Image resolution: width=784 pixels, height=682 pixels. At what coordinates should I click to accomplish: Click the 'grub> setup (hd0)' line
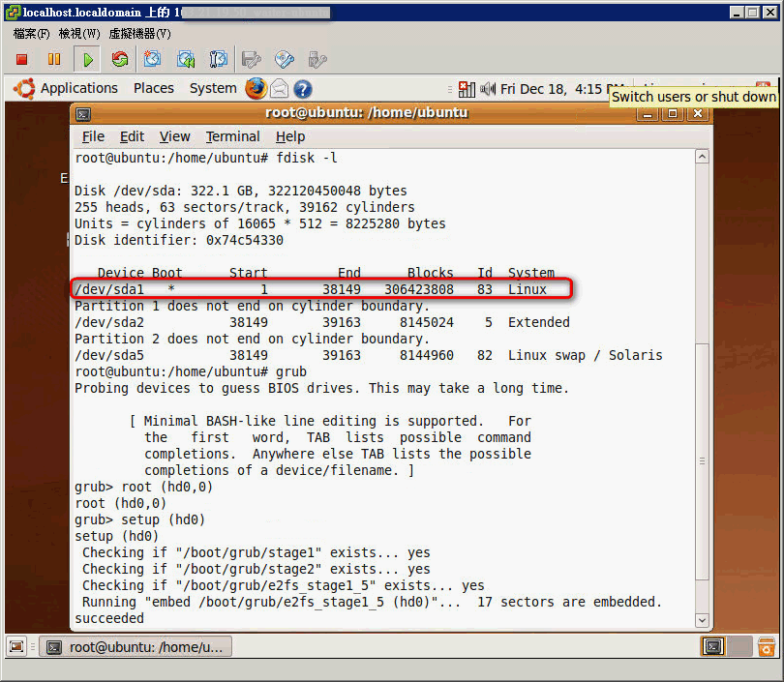pos(140,519)
